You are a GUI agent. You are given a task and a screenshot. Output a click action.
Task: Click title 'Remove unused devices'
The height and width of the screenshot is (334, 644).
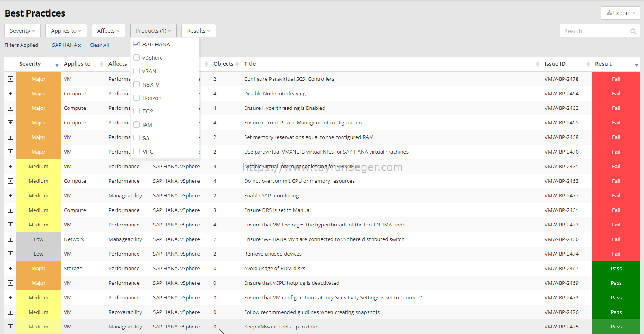[273, 254]
